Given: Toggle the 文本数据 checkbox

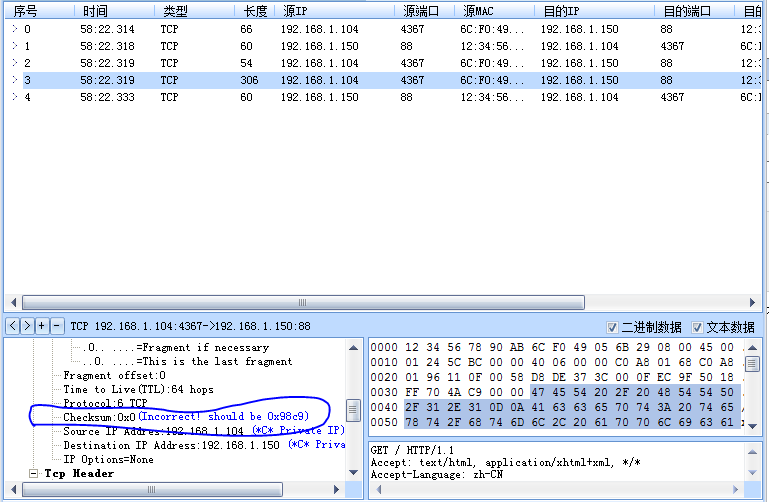Looking at the screenshot, I should tap(697, 327).
